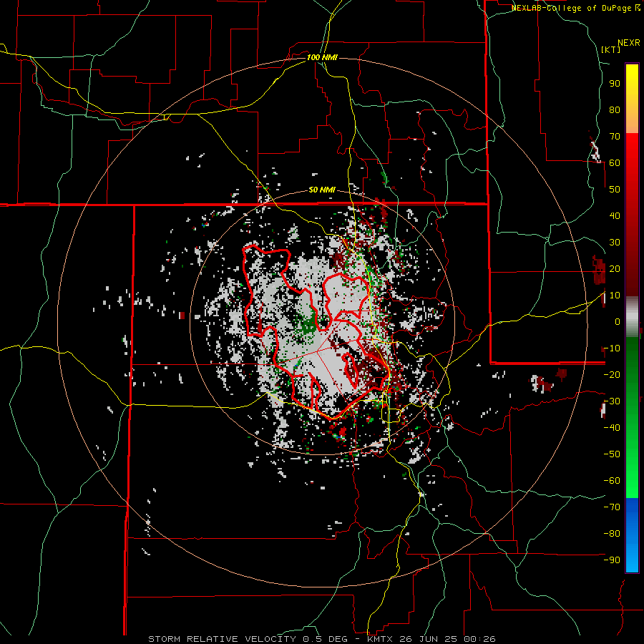The width and height of the screenshot is (644, 644).
Task: Click the 90 value on the velocity scale
Action: 615,84
